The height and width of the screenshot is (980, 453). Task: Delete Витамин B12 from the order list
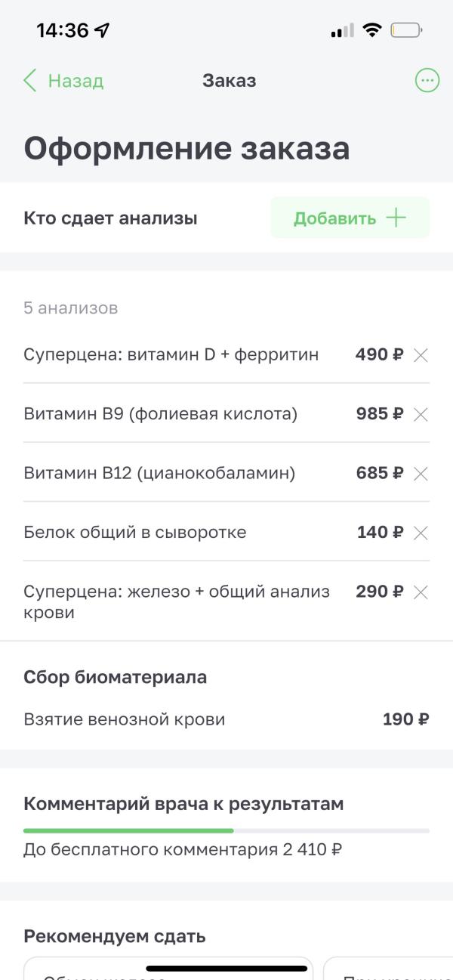pyautogui.click(x=421, y=474)
